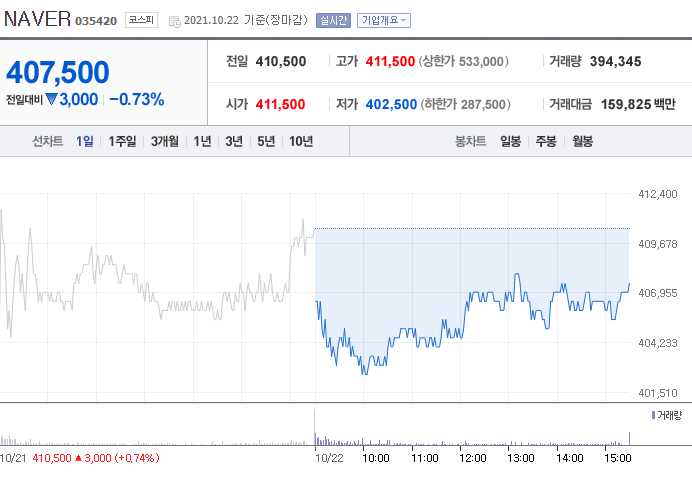Click the 409,678 y-axis label
The width and height of the screenshot is (692, 480).
point(658,244)
